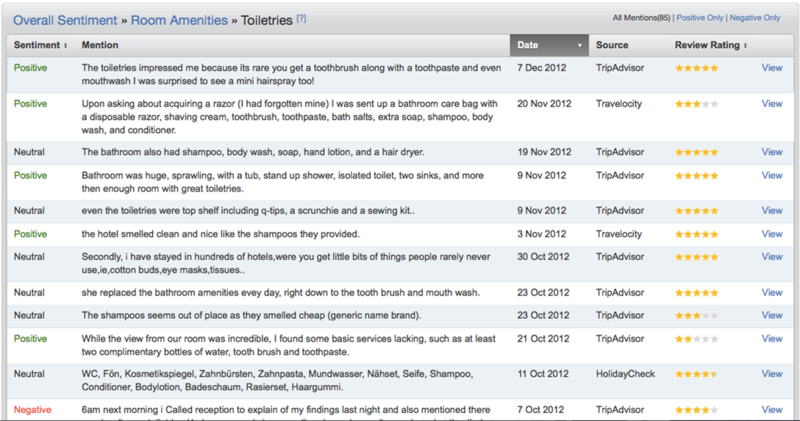View the 3 Nov 2012 review
800x421 pixels.
tap(772, 234)
